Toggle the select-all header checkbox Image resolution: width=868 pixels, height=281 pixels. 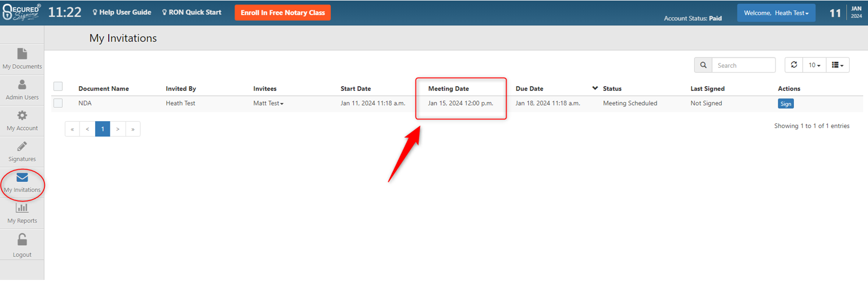coord(58,87)
